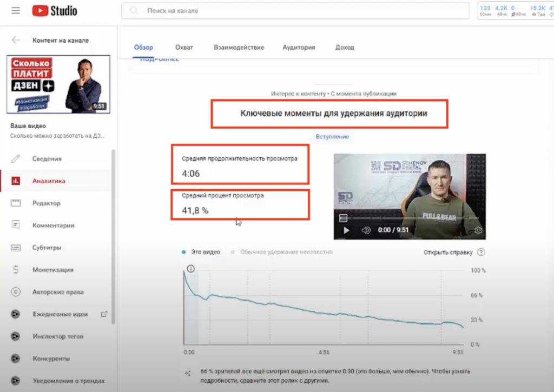The height and width of the screenshot is (392, 554).
Task: Click the info marker on retention chart
Action: [190, 269]
